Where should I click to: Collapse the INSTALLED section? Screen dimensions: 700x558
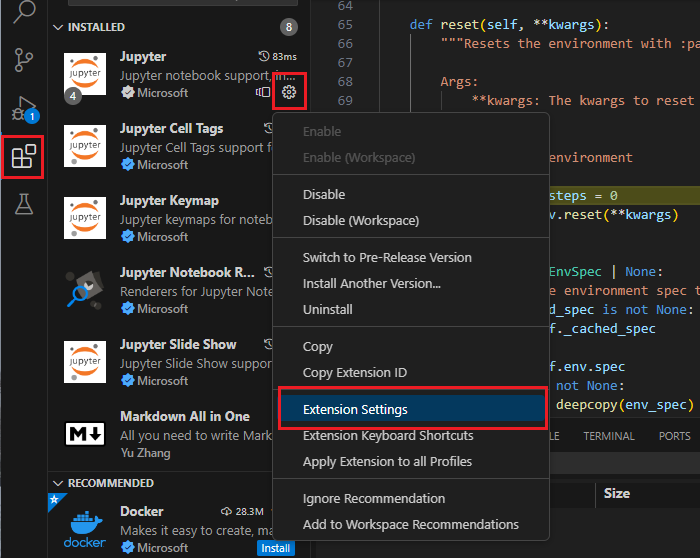58,27
